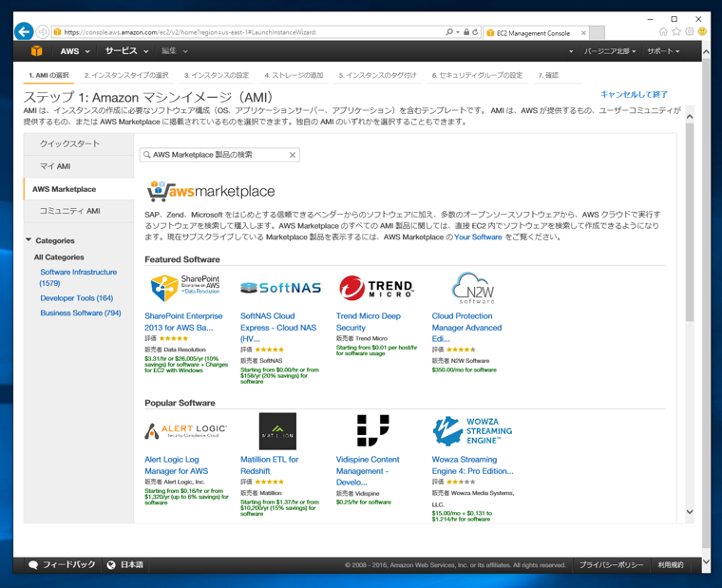Open the account dropdown arrow before region
This screenshot has height=588, width=722.
pos(571,51)
